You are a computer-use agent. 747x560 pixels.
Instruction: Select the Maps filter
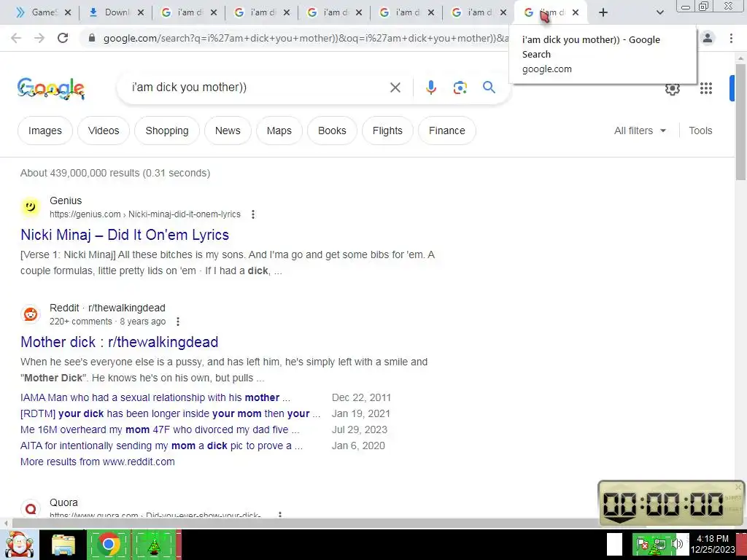[x=279, y=131]
